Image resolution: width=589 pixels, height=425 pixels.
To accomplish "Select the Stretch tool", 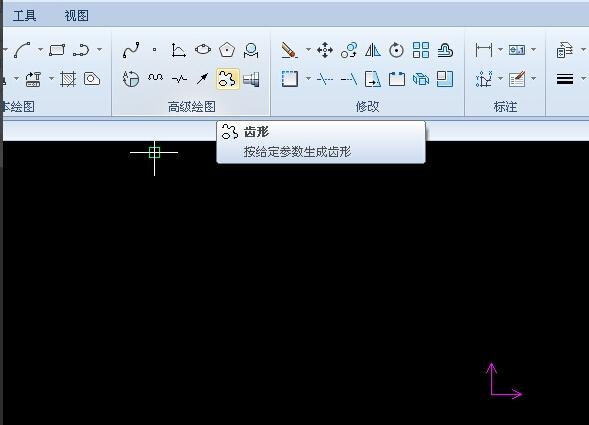I will pos(373,79).
